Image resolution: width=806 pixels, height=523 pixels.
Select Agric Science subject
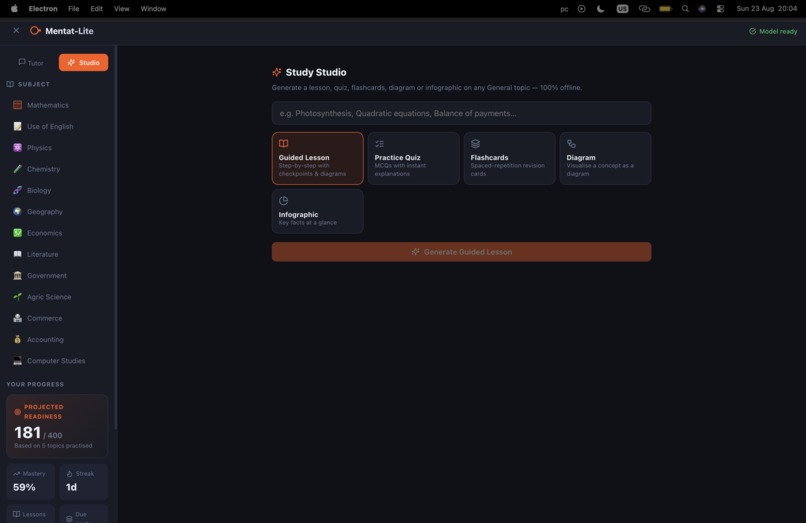(x=57, y=297)
